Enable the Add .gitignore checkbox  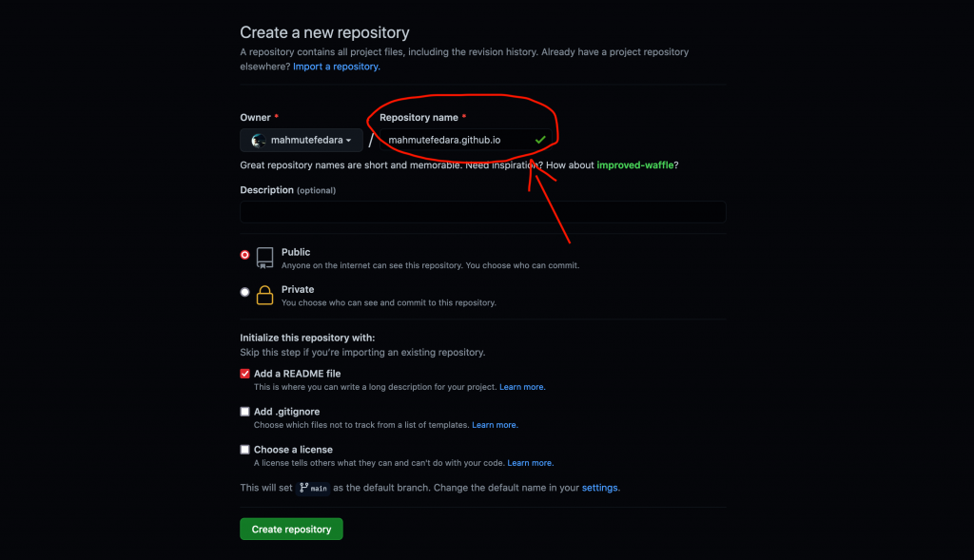244,412
